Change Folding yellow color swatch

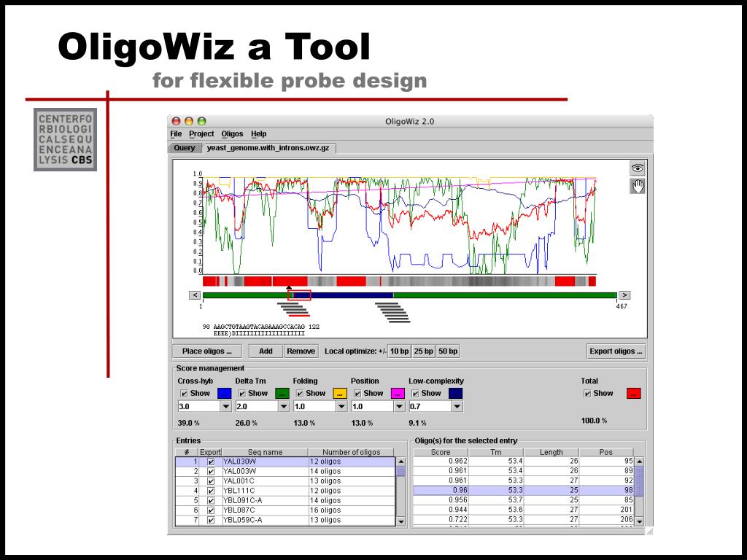pos(340,393)
